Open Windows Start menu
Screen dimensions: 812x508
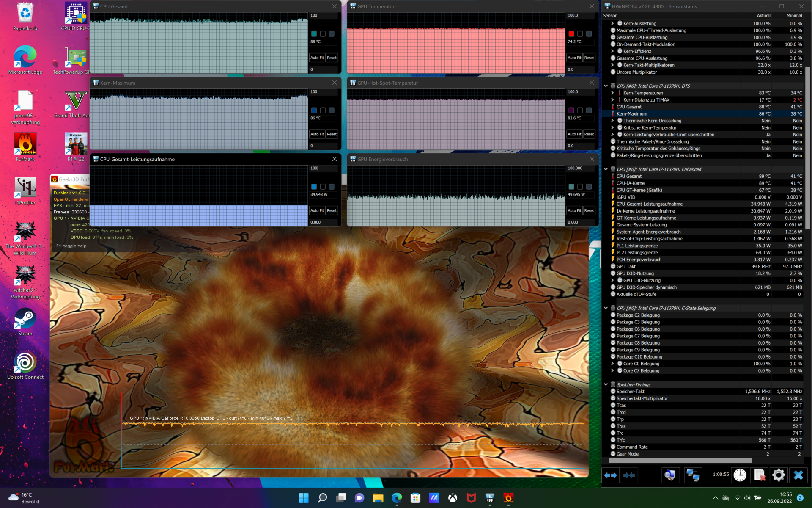tap(304, 498)
